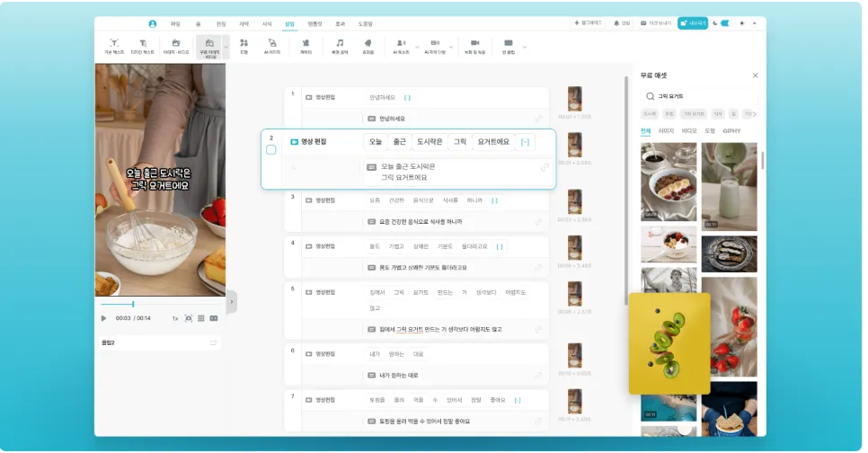
Task: Click the snapshot capture icon under preview
Action: 188,318
